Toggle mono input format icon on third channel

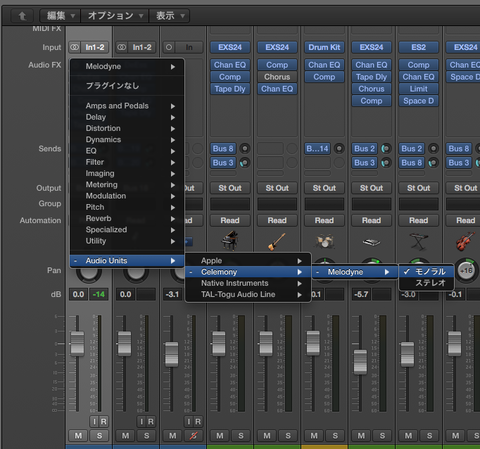[169, 47]
